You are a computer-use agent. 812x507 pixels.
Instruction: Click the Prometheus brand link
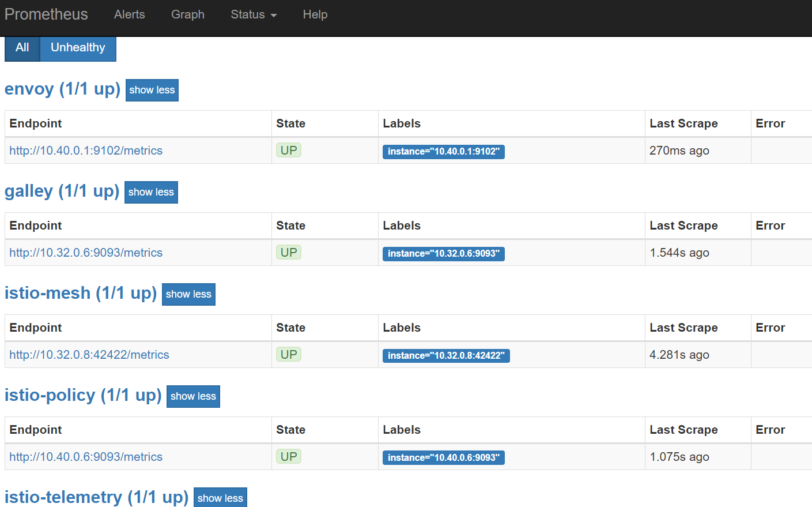(46, 14)
